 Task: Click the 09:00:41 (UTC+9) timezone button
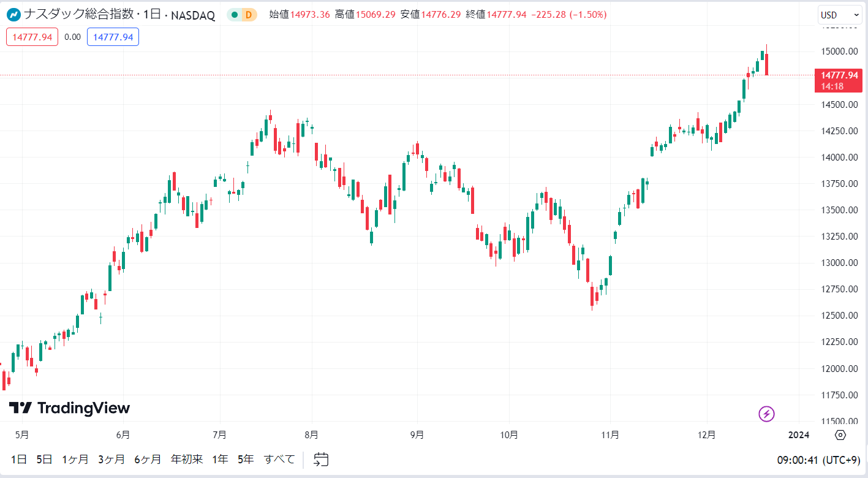pyautogui.click(x=819, y=460)
